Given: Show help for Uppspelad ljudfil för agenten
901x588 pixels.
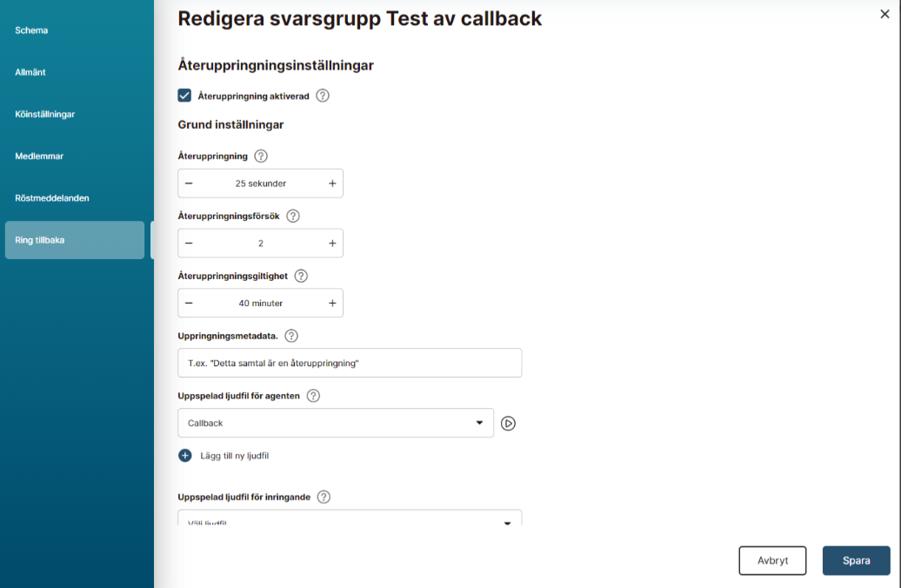Looking at the screenshot, I should pos(313,396).
